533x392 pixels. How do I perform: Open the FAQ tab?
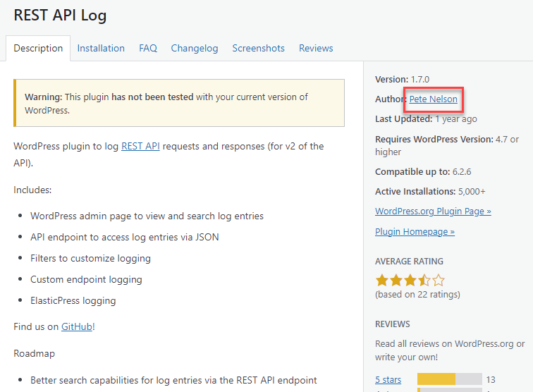coord(148,48)
